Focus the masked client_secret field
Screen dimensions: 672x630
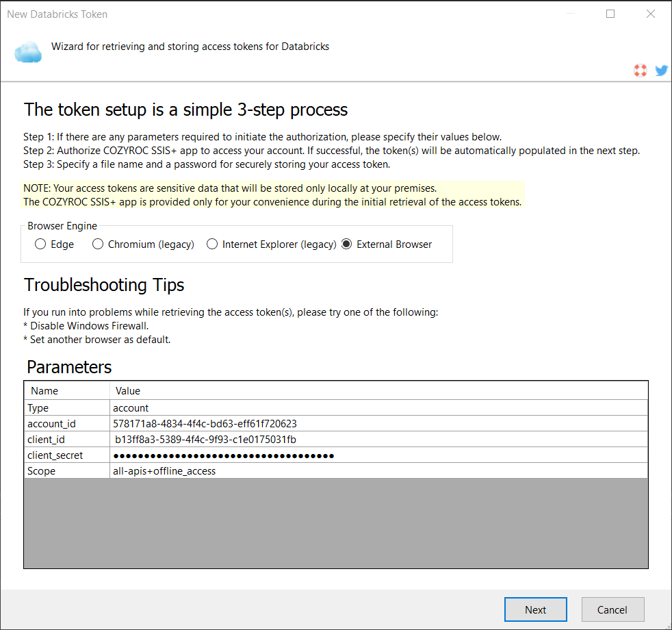[378, 455]
